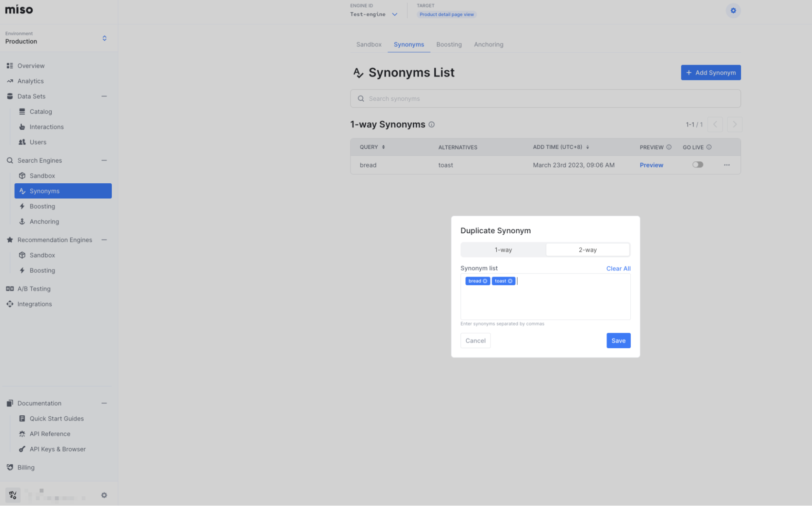Open Anchoring in the sidebar
Image resolution: width=812 pixels, height=506 pixels.
44,222
